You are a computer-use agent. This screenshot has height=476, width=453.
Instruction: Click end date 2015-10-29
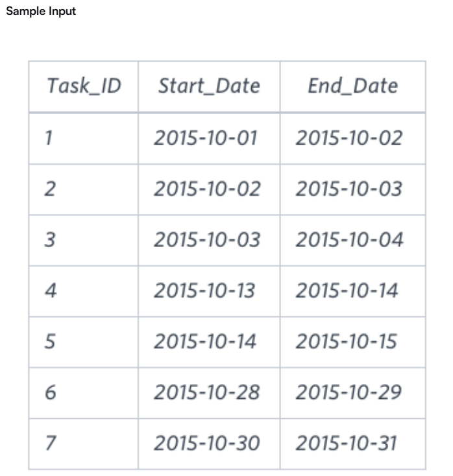(349, 392)
